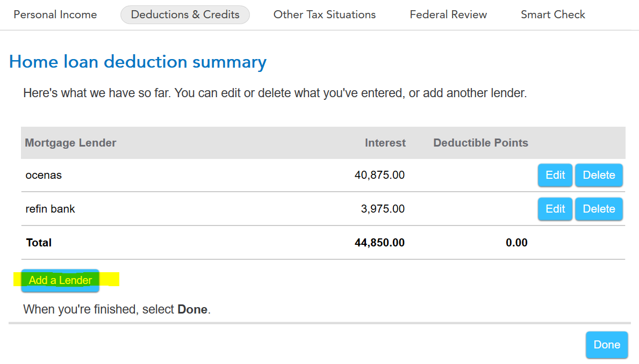Edit the ocenas lender entry
639x364 pixels.
[555, 175]
